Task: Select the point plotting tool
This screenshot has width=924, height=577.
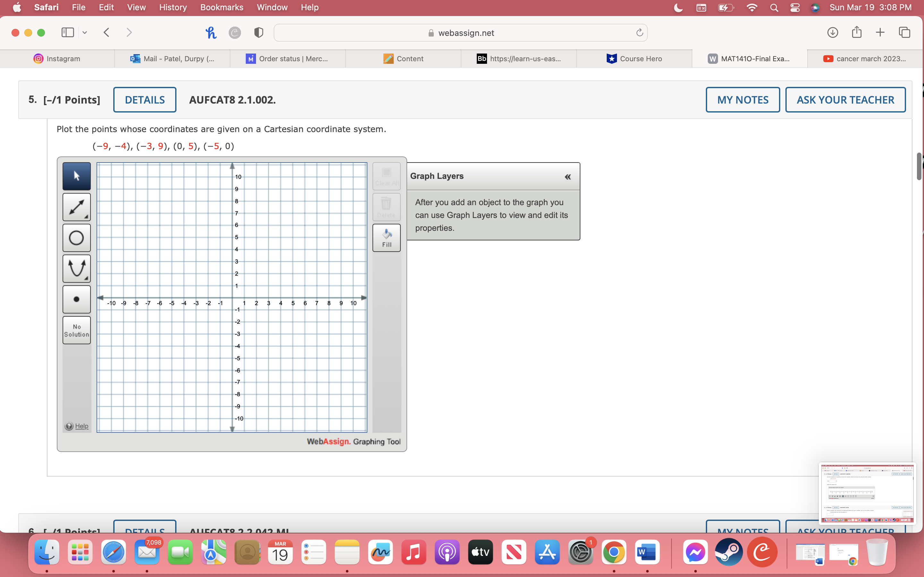Action: pyautogui.click(x=76, y=299)
